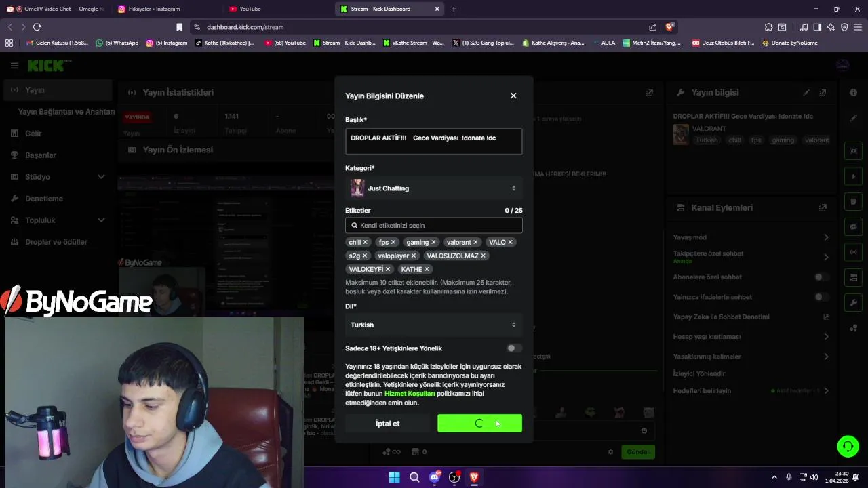
Task: Pop out the Yayın bilgisi panel
Action: coord(823,92)
